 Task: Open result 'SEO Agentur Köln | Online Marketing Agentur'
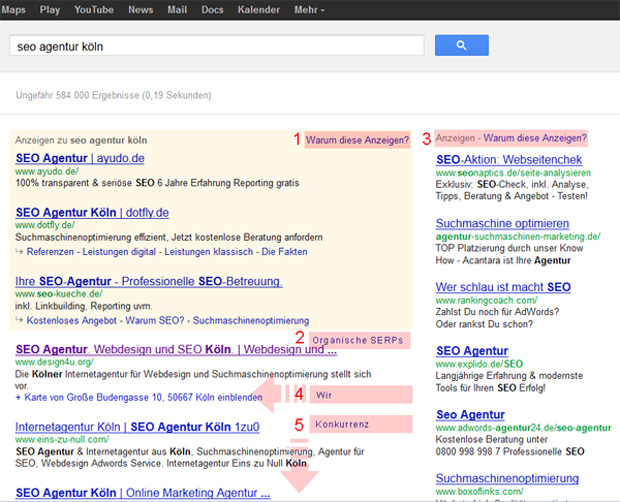(x=143, y=493)
